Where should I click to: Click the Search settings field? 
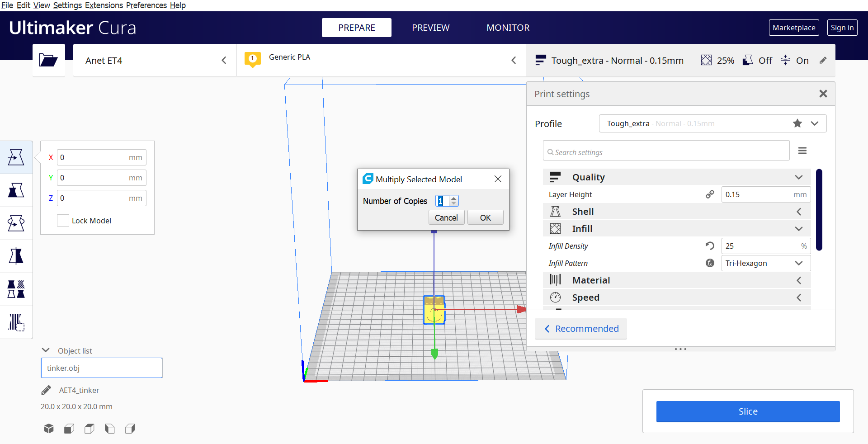click(666, 151)
